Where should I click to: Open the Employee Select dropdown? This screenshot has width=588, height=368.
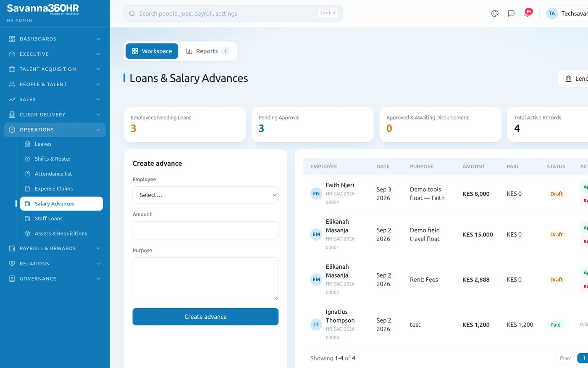(x=205, y=195)
